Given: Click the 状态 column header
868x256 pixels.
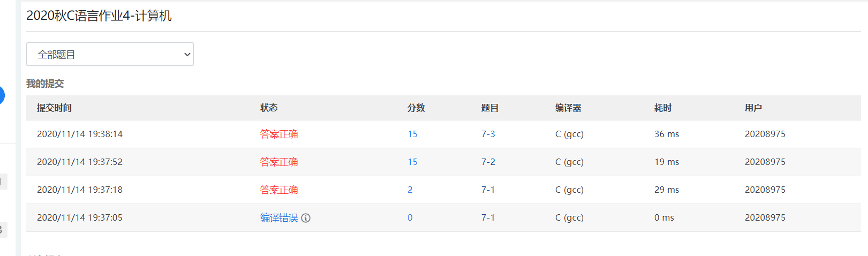Looking at the screenshot, I should point(269,108).
